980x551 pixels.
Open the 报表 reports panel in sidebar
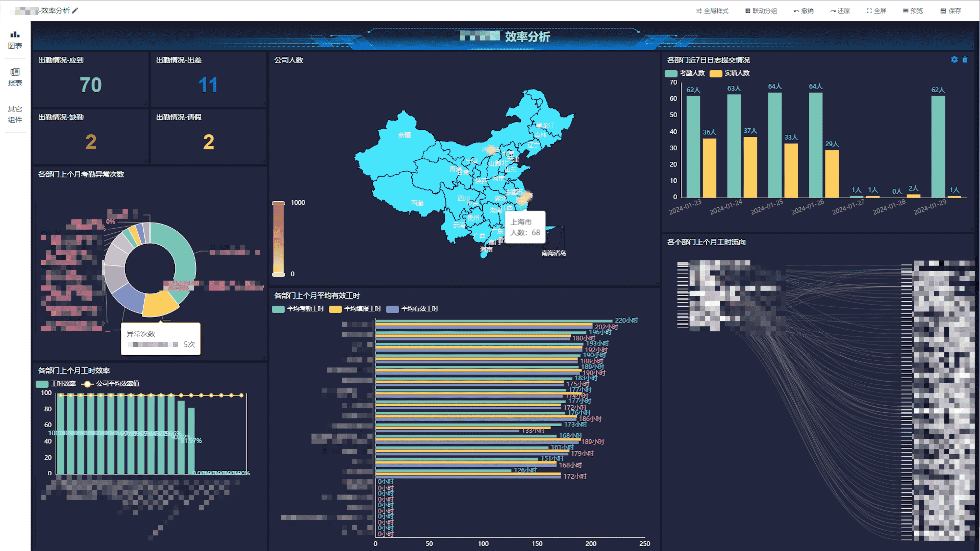[x=15, y=77]
